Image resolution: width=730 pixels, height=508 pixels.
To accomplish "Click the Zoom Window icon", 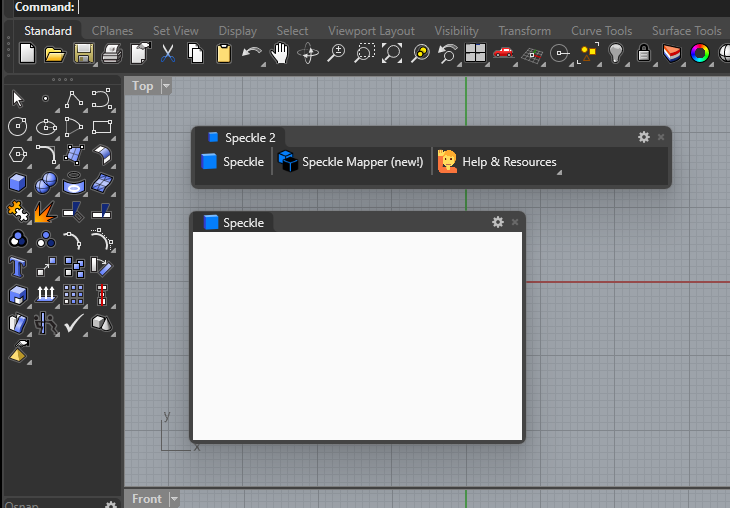I will [364, 54].
